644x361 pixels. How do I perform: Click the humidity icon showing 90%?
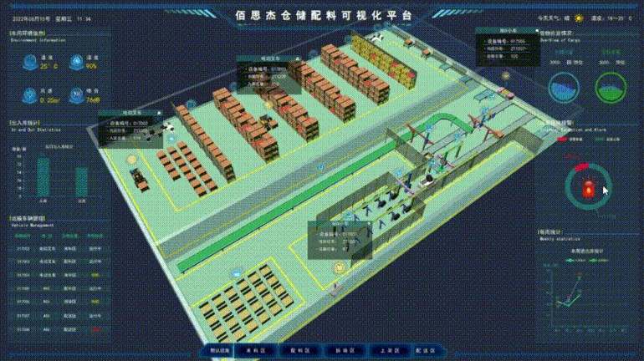pos(76,63)
